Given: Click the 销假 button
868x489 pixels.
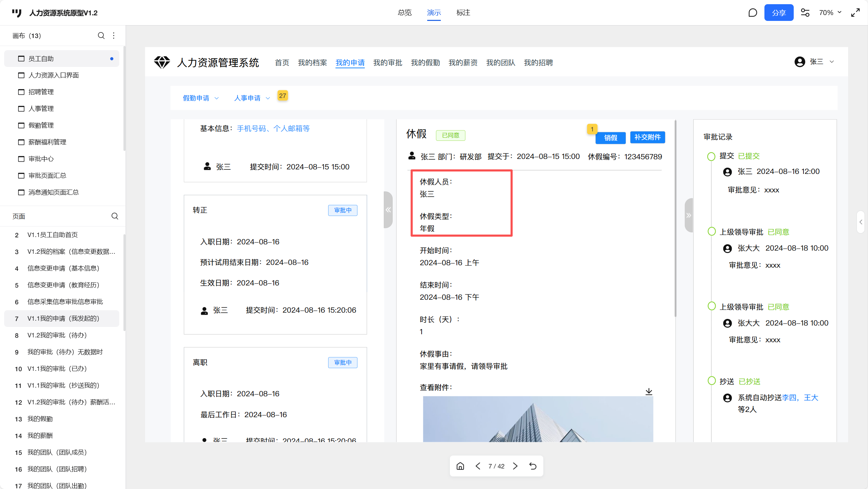Looking at the screenshot, I should click(x=610, y=138).
